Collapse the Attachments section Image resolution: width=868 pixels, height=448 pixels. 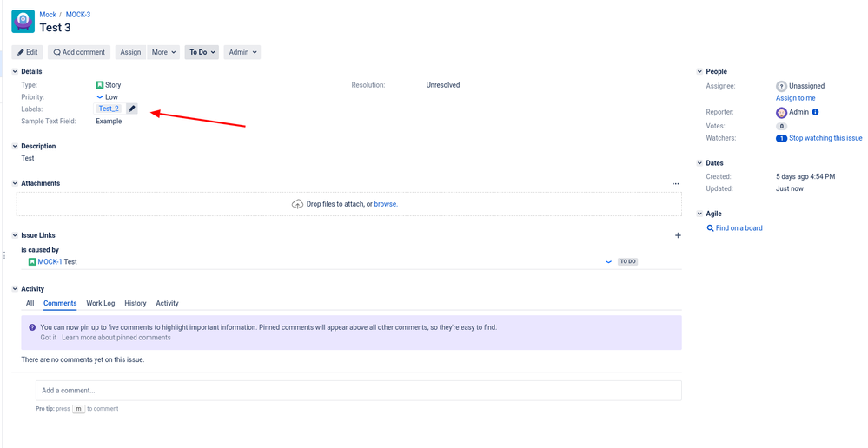click(15, 183)
